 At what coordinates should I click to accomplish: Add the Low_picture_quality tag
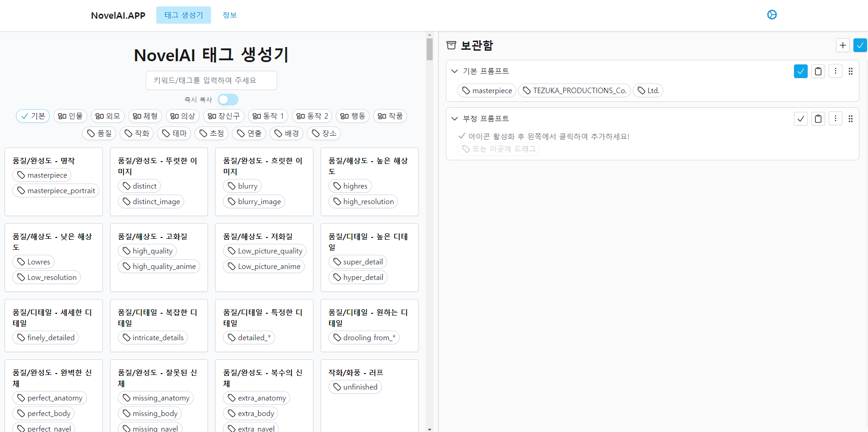pyautogui.click(x=265, y=251)
